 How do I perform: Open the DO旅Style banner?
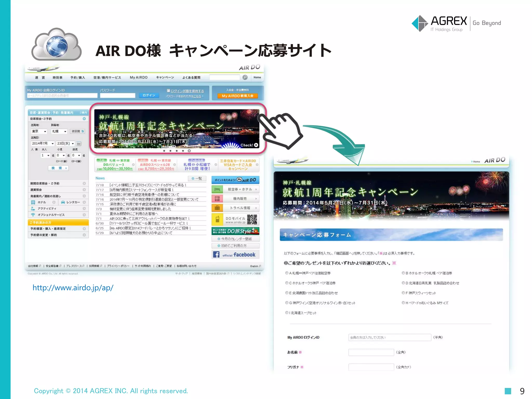click(x=235, y=231)
